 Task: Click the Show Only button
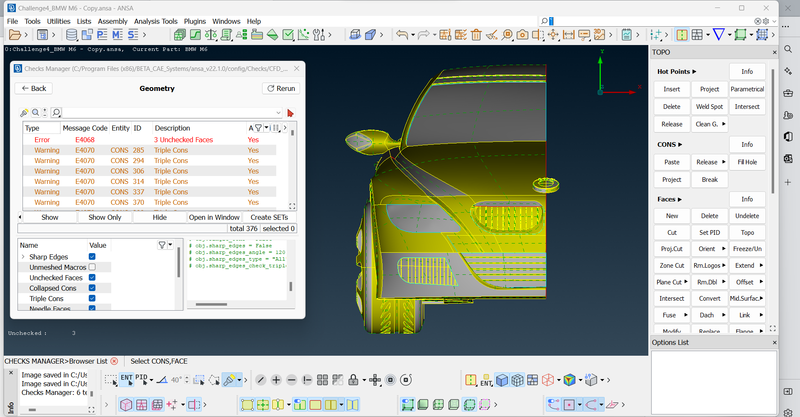click(105, 217)
